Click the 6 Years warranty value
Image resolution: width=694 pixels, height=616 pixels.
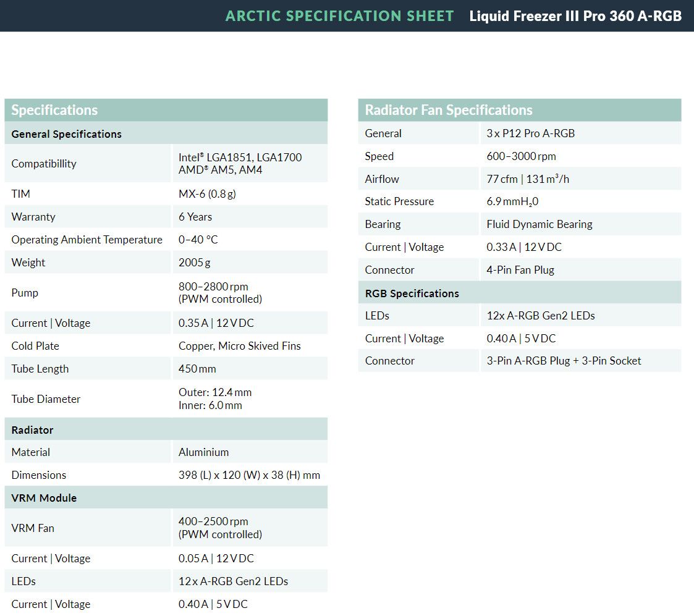click(x=195, y=217)
